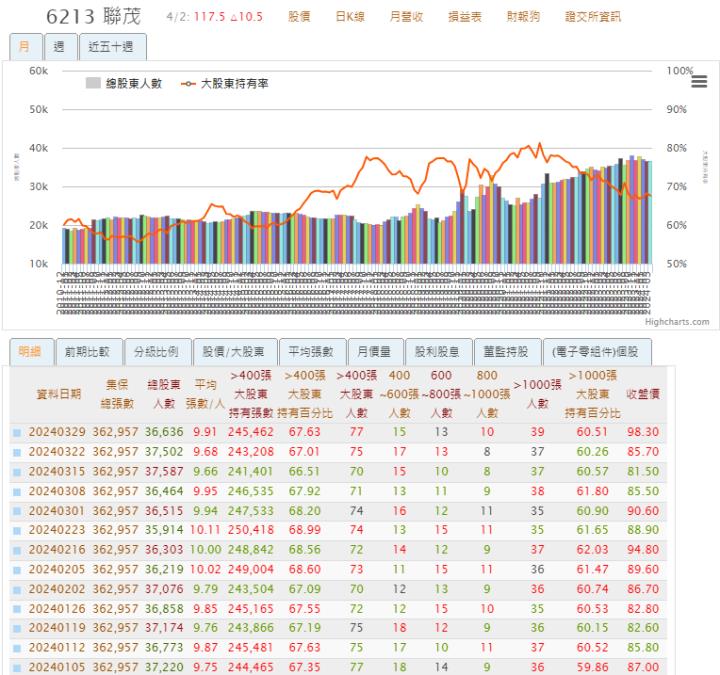The image size is (720, 675).
Task: Open the 明細 data tab
Action: [31, 352]
